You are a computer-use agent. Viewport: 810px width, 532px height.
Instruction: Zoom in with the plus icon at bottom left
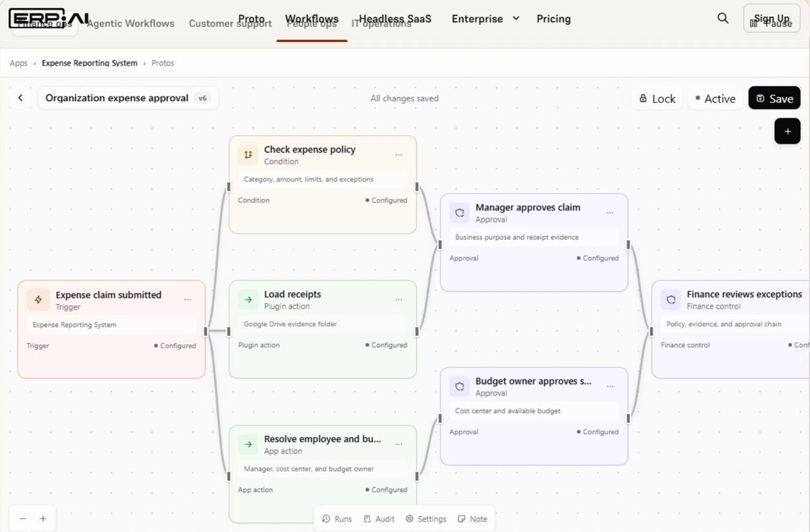pyautogui.click(x=43, y=518)
